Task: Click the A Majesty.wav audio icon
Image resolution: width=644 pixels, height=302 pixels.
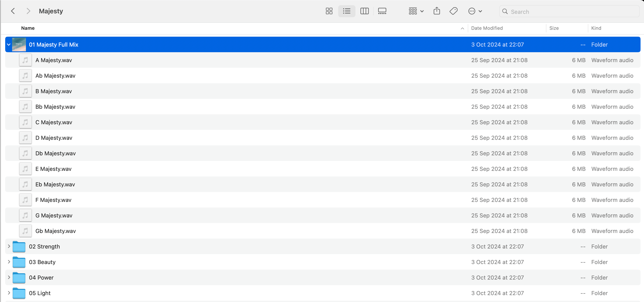Action: [25, 60]
